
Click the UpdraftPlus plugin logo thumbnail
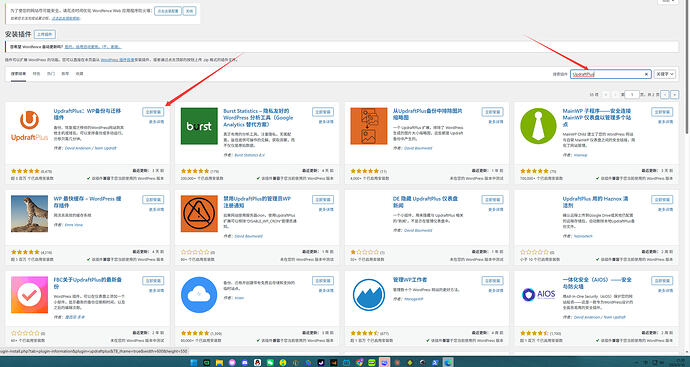click(29, 126)
